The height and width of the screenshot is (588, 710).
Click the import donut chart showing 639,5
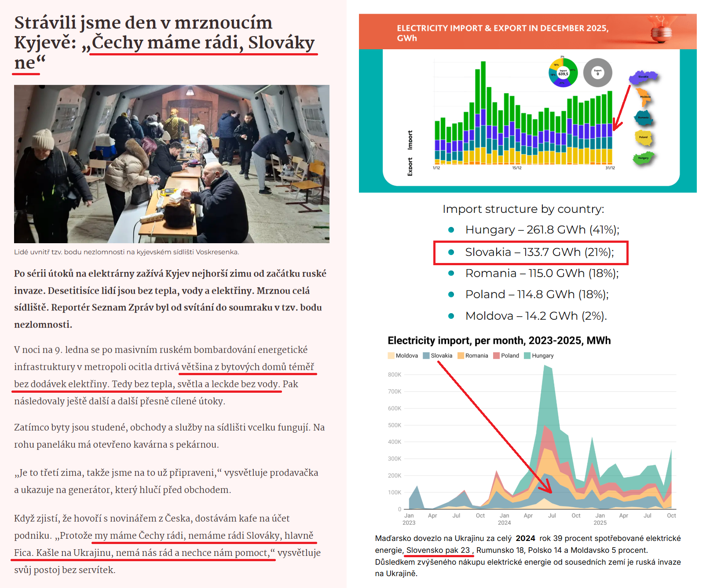[563, 73]
